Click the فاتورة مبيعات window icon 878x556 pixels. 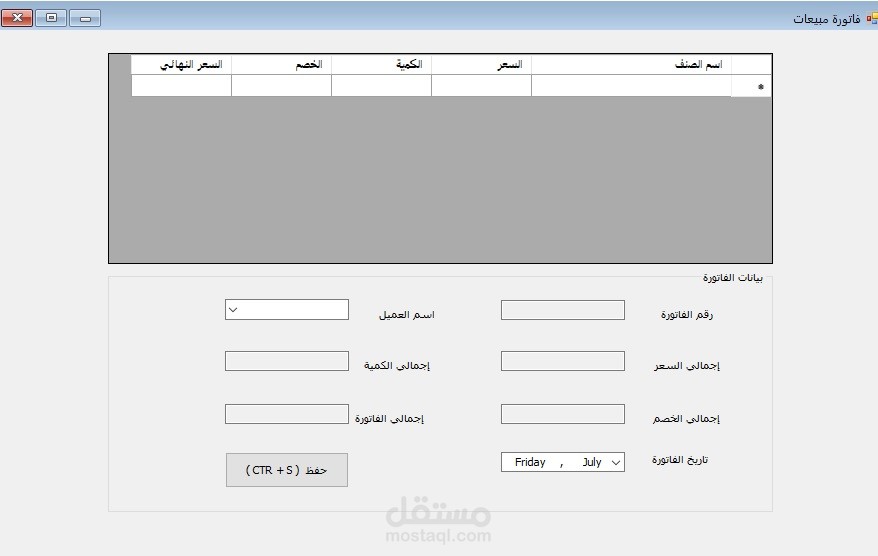(872, 18)
